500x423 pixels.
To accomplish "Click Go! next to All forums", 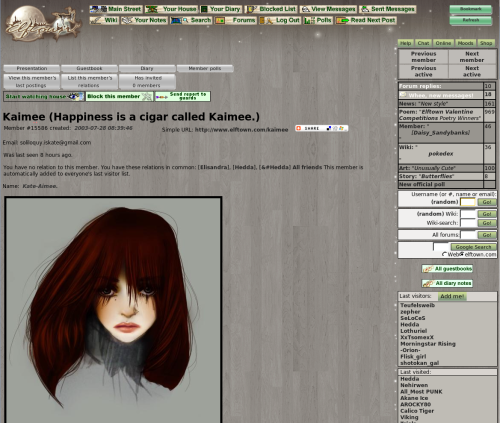I will click(x=487, y=235).
